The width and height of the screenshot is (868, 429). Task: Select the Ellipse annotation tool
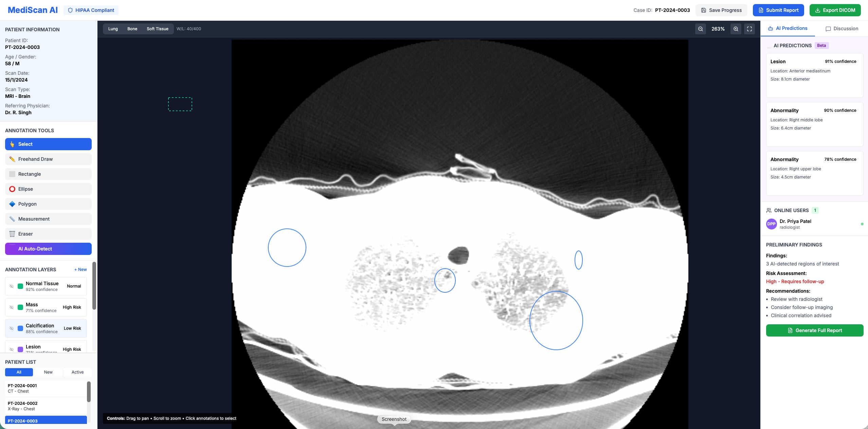48,189
